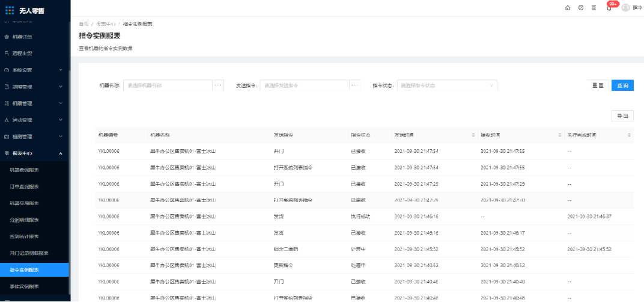Click the 系统设置 sidebar icon
The image size is (644, 302).
(x=6, y=70)
